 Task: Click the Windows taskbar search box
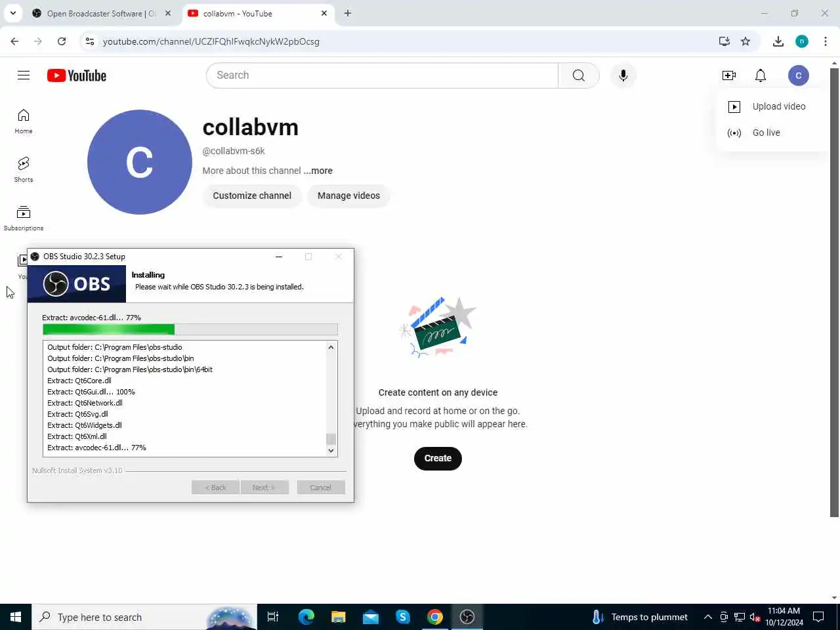[144, 617]
